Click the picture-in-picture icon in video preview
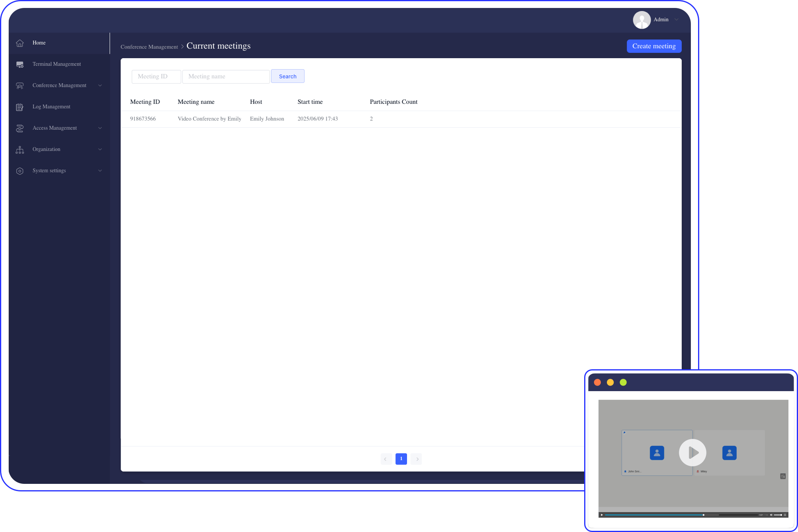The height and width of the screenshot is (532, 798). click(783, 476)
